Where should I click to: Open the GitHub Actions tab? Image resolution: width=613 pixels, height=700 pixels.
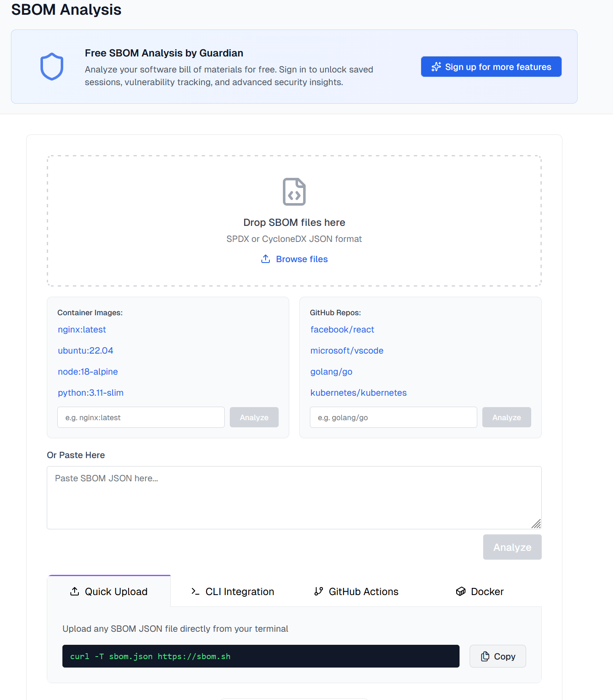click(x=357, y=591)
